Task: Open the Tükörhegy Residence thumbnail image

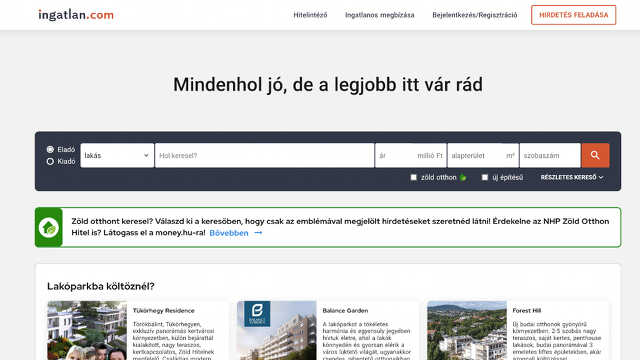Action: tap(87, 331)
